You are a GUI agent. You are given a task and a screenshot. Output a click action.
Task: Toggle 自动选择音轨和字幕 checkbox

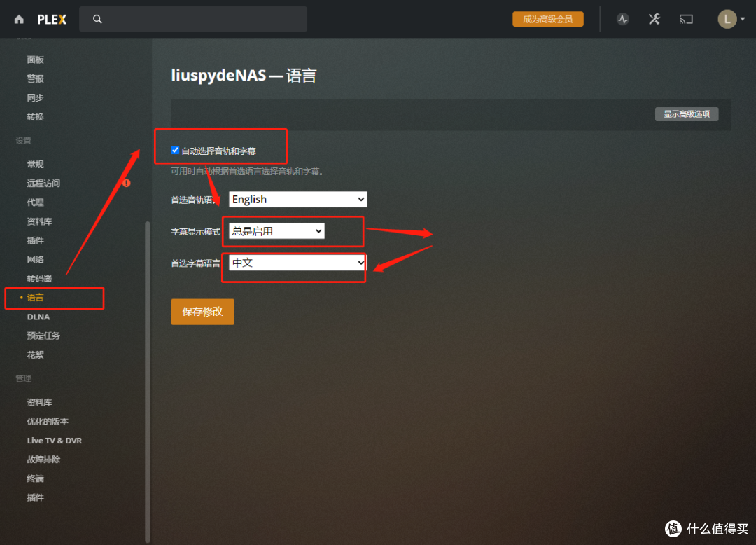(x=175, y=151)
